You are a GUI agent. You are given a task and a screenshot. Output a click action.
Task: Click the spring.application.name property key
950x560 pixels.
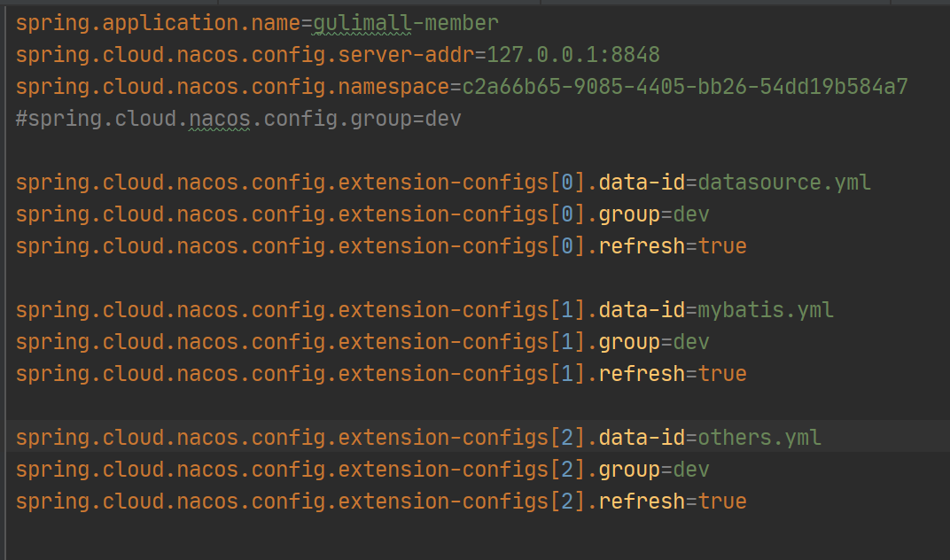(158, 24)
